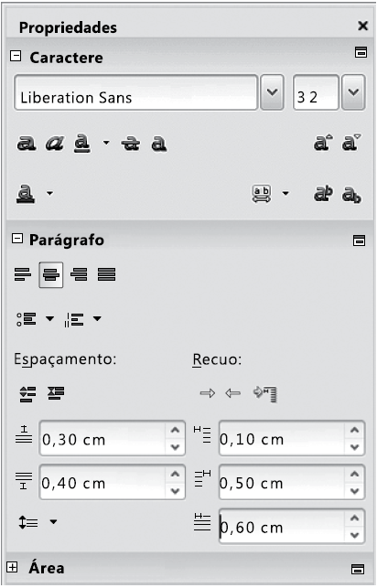Apply strikethrough to text
This screenshot has height=588, width=377.
131,144
